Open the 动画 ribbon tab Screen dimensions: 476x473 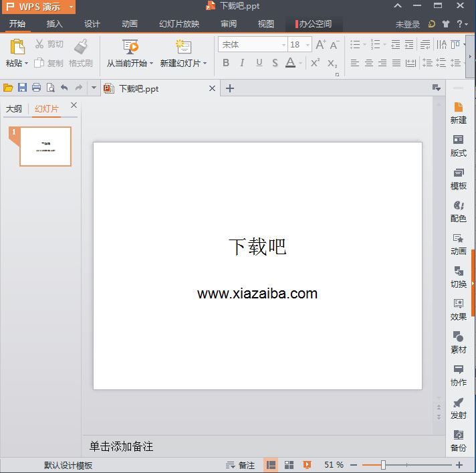(x=130, y=23)
